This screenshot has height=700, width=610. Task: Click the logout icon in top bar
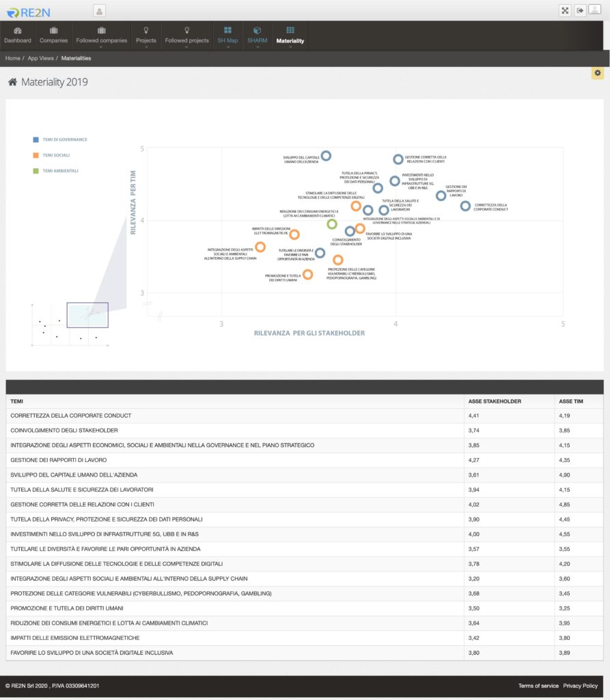point(580,10)
